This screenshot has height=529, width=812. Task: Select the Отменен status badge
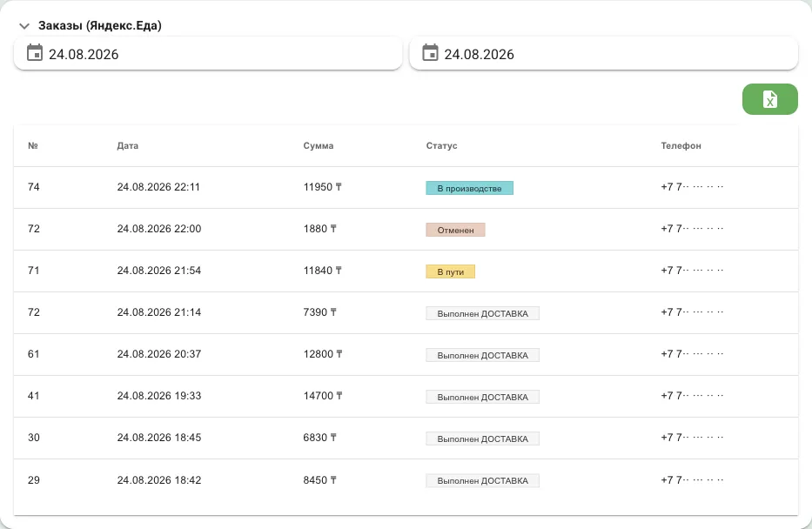click(x=456, y=230)
